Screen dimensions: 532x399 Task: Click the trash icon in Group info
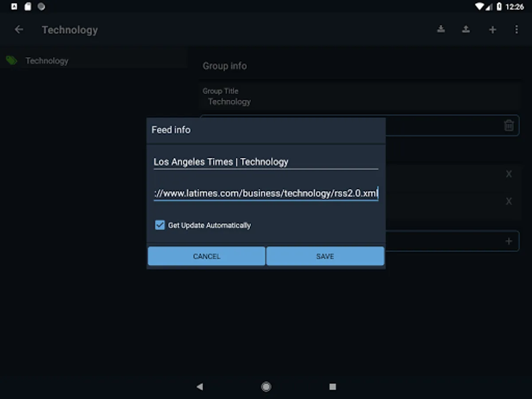509,125
